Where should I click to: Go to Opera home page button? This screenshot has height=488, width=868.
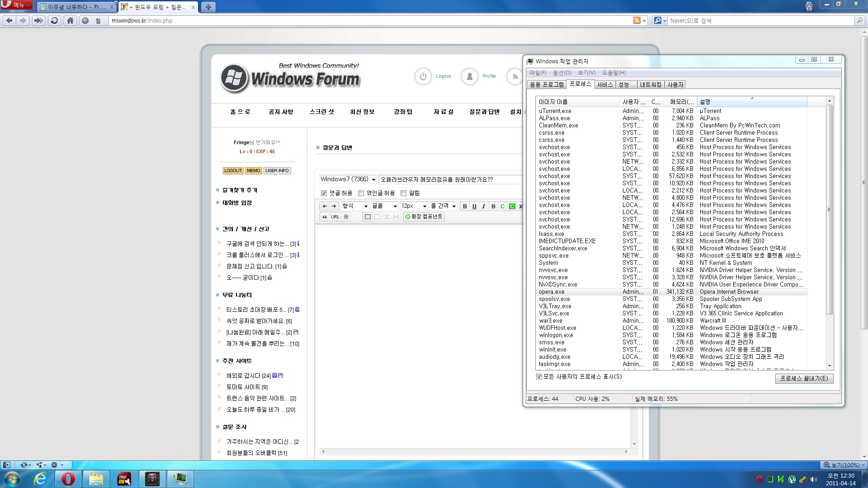click(x=70, y=20)
